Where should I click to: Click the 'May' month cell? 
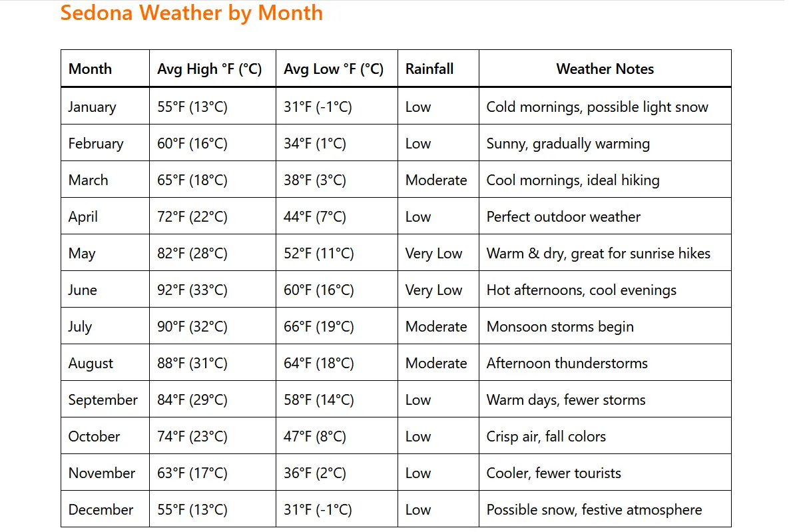click(82, 253)
